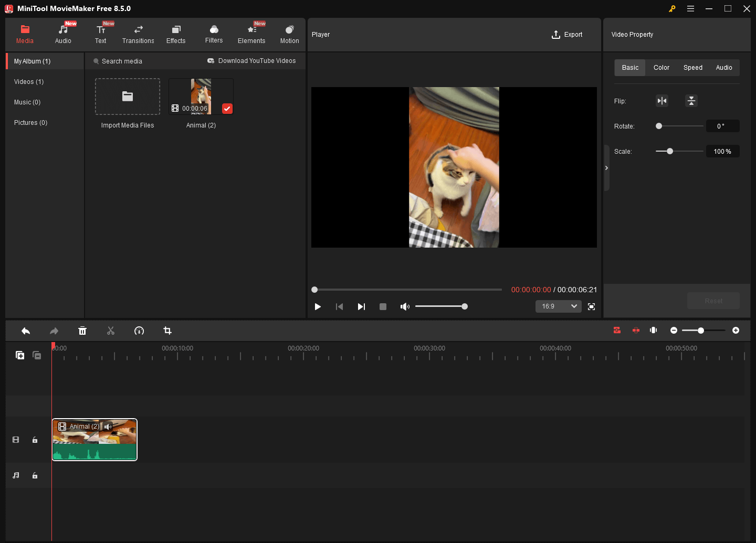Open the 16:9 aspect ratio dropdown
Screen dimensions: 756x543
coord(558,306)
